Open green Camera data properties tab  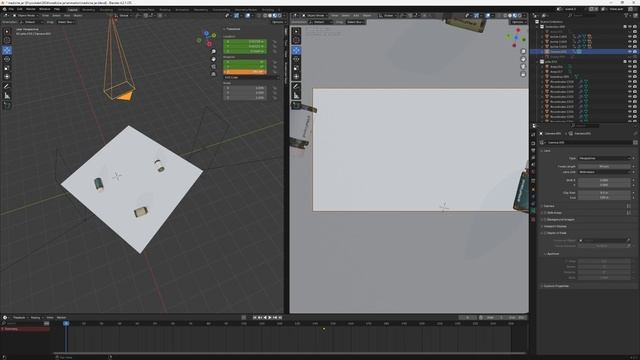[533, 211]
